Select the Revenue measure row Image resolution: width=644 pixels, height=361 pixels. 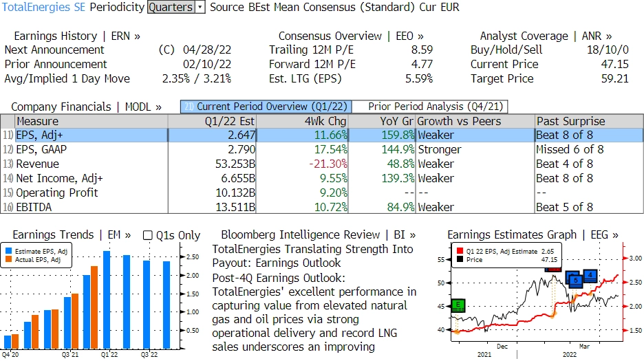(322, 164)
